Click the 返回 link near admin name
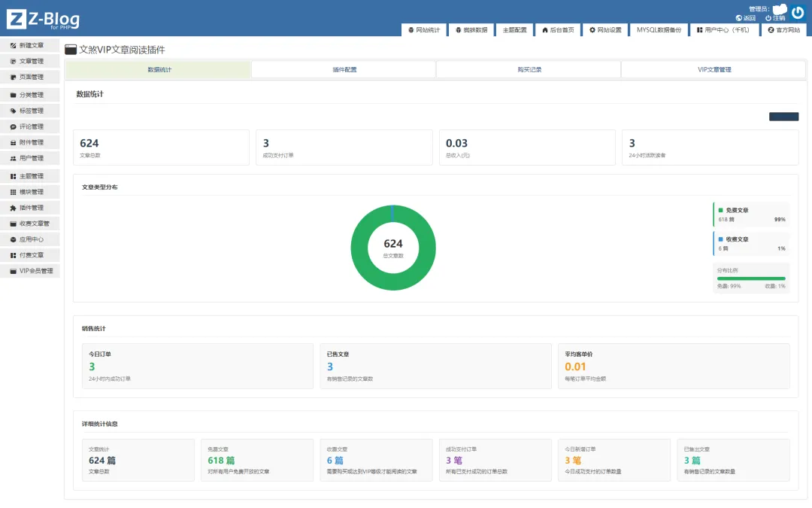The width and height of the screenshot is (812, 508). [x=746, y=18]
